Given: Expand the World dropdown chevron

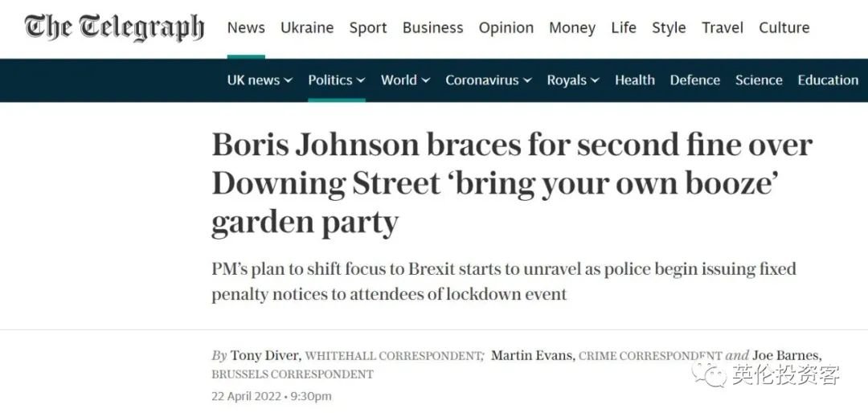Looking at the screenshot, I should (x=425, y=80).
